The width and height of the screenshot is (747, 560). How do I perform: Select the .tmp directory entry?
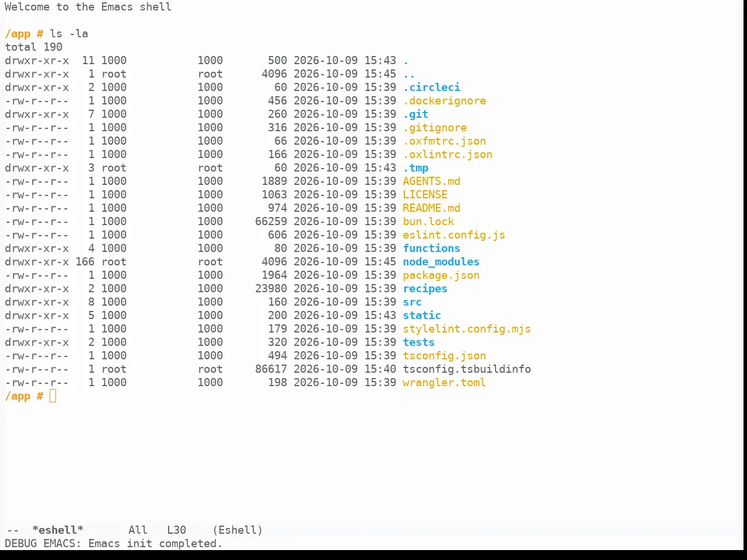(416, 168)
